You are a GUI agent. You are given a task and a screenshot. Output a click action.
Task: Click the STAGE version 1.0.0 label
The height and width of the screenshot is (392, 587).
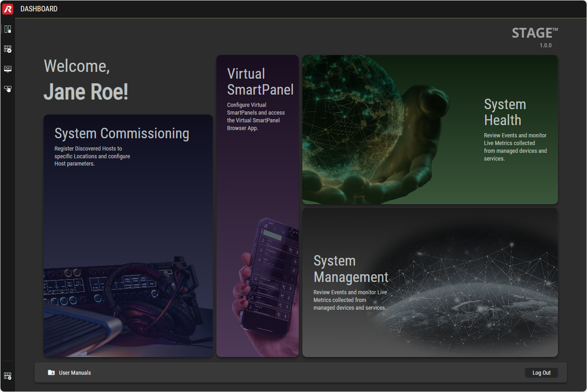pyautogui.click(x=546, y=45)
